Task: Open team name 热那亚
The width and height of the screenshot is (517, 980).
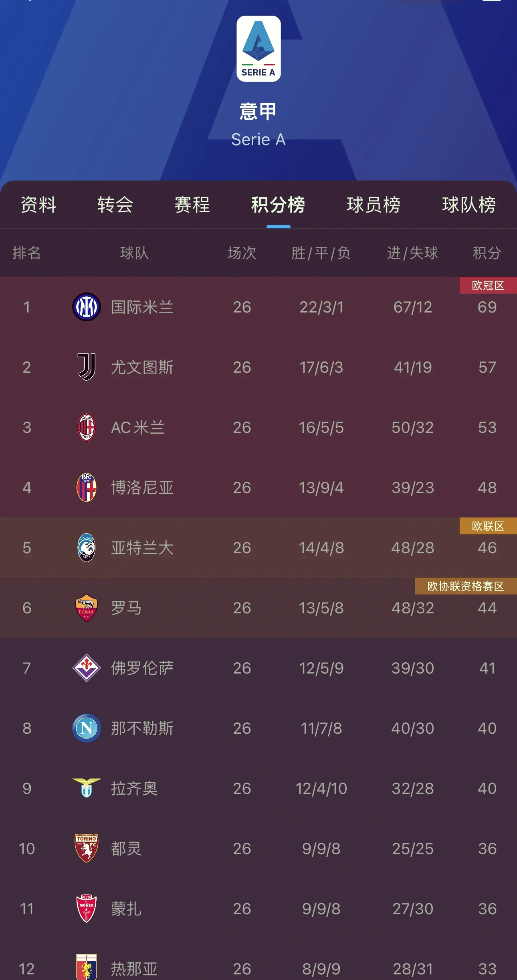Action: click(x=134, y=969)
